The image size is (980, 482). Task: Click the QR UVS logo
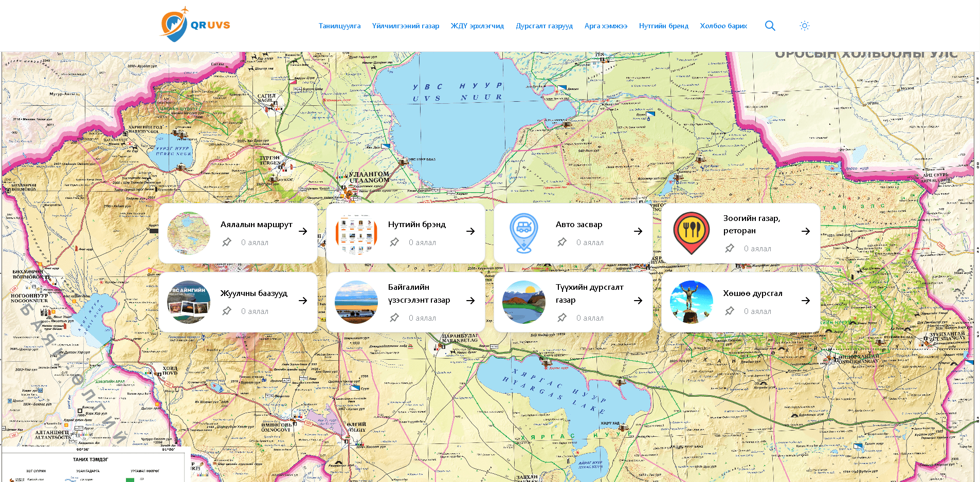tap(195, 25)
